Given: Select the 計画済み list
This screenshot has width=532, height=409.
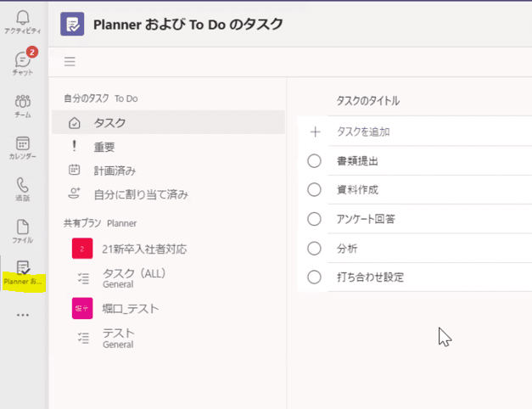Looking at the screenshot, I should (x=115, y=171).
